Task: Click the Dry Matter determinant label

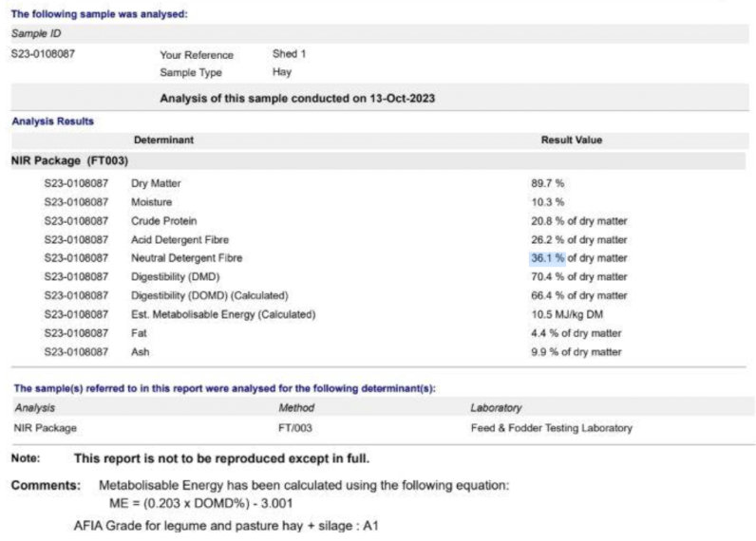Action: [156, 182]
